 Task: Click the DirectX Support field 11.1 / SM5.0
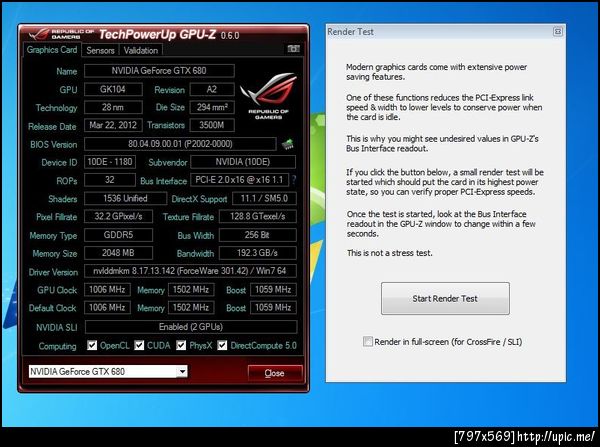click(x=264, y=198)
